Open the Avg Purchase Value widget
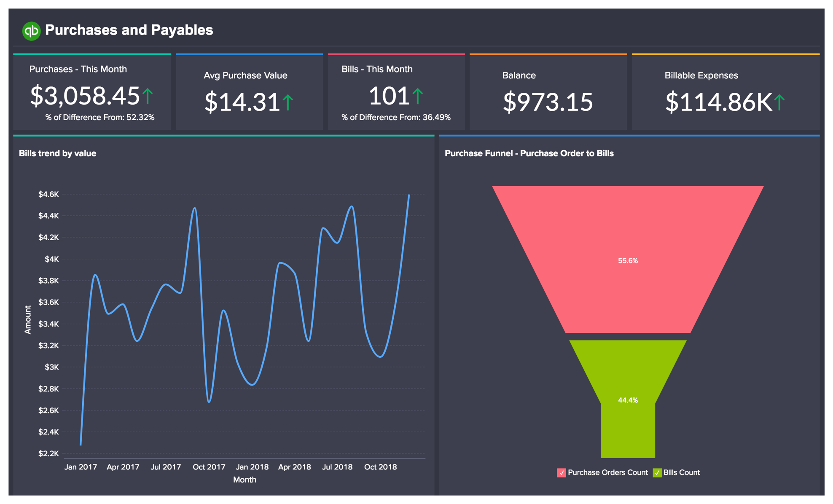This screenshot has height=504, width=833. pyautogui.click(x=249, y=93)
